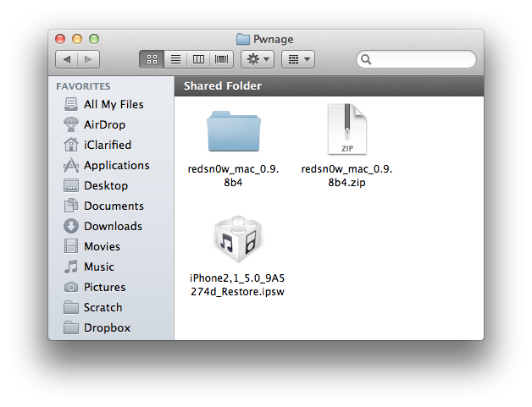Click the search field
The height and width of the screenshot is (407, 532).
click(x=416, y=59)
